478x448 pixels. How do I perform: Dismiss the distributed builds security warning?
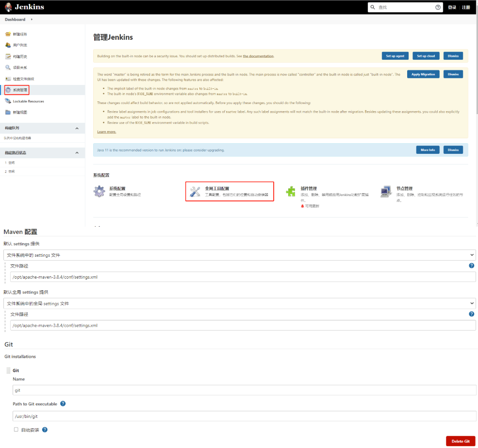pyautogui.click(x=453, y=56)
